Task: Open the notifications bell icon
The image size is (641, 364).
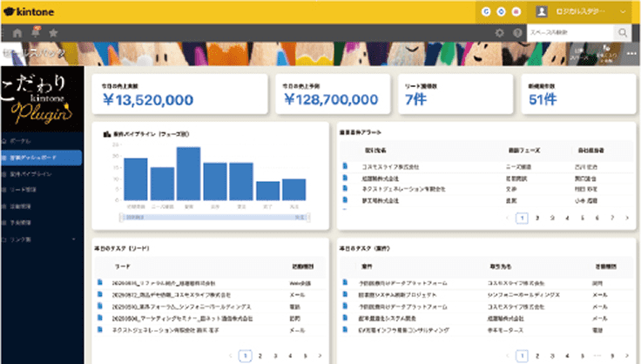Action: coord(37,33)
